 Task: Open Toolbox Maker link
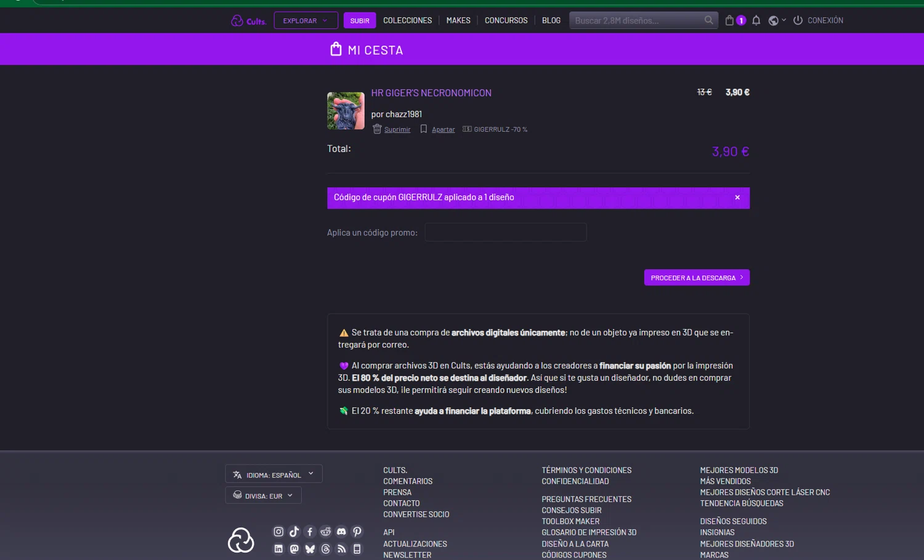click(x=570, y=521)
